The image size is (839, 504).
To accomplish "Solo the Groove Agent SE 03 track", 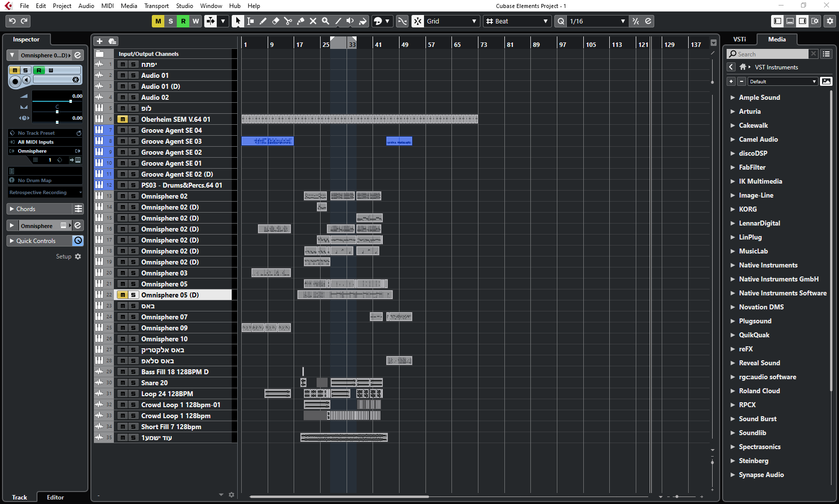I will click(133, 141).
